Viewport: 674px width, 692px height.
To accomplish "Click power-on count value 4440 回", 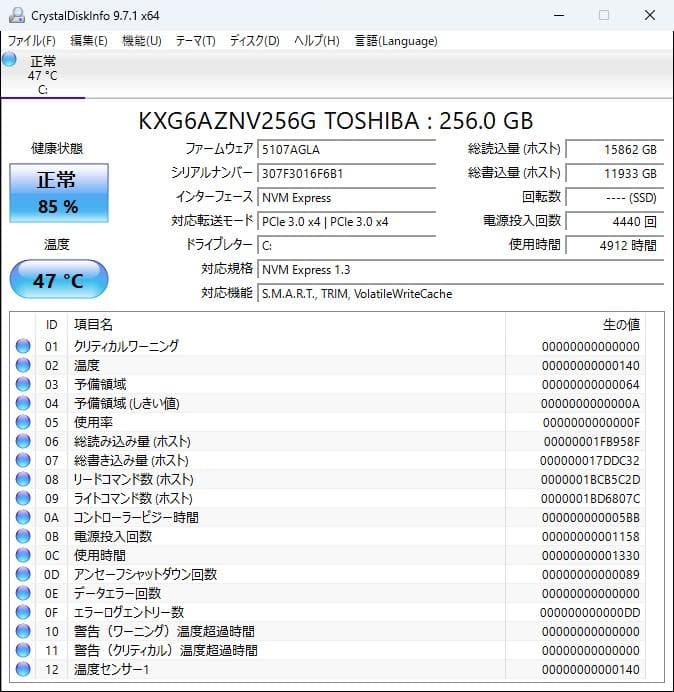I will [x=614, y=222].
